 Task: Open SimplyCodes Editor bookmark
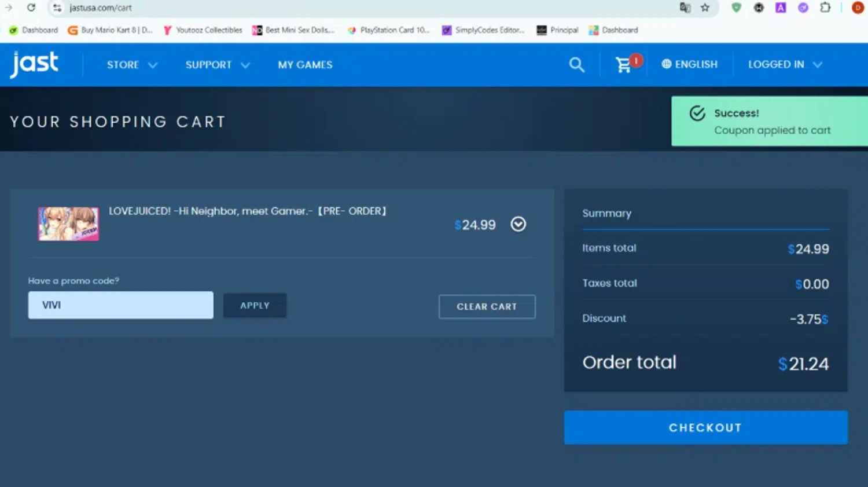[483, 30]
